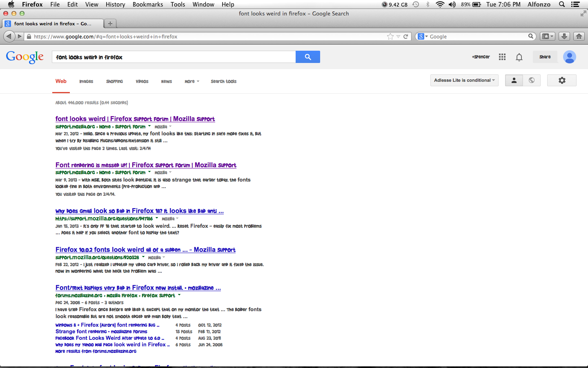
Task: Click the battery status icon
Action: (x=477, y=4)
